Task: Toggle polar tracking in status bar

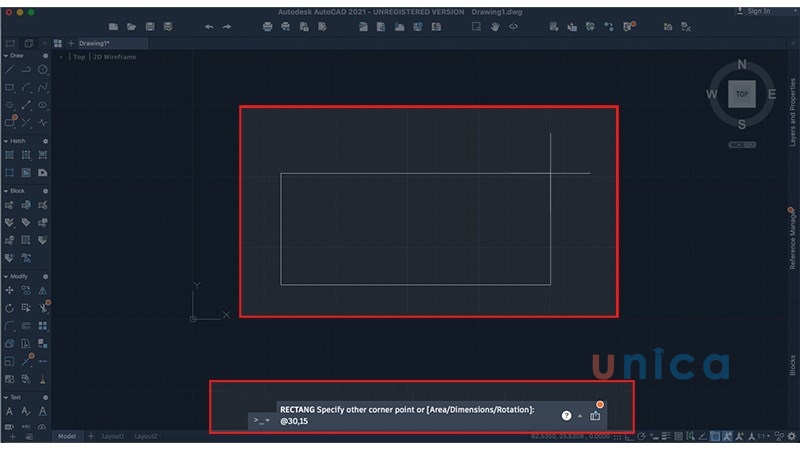Action: [x=642, y=437]
